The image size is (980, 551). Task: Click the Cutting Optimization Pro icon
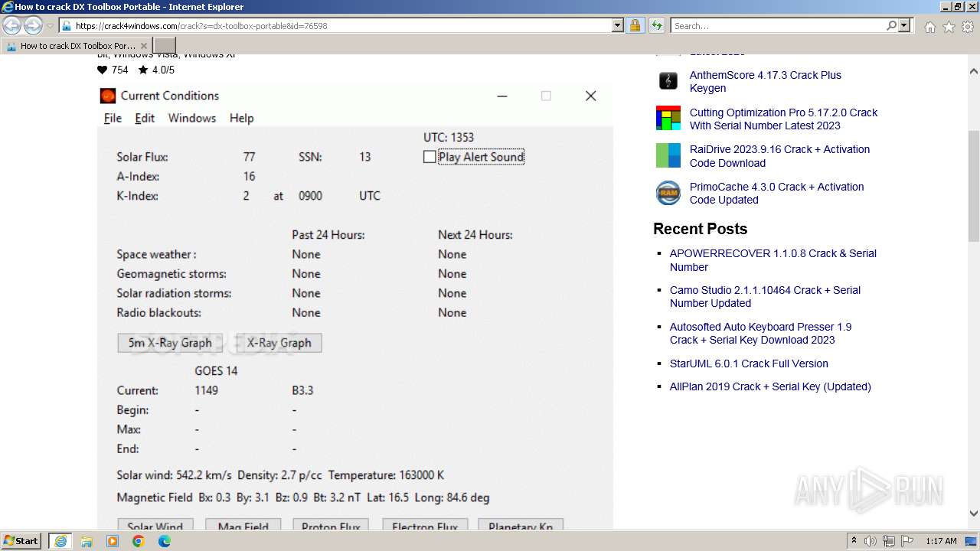(668, 118)
